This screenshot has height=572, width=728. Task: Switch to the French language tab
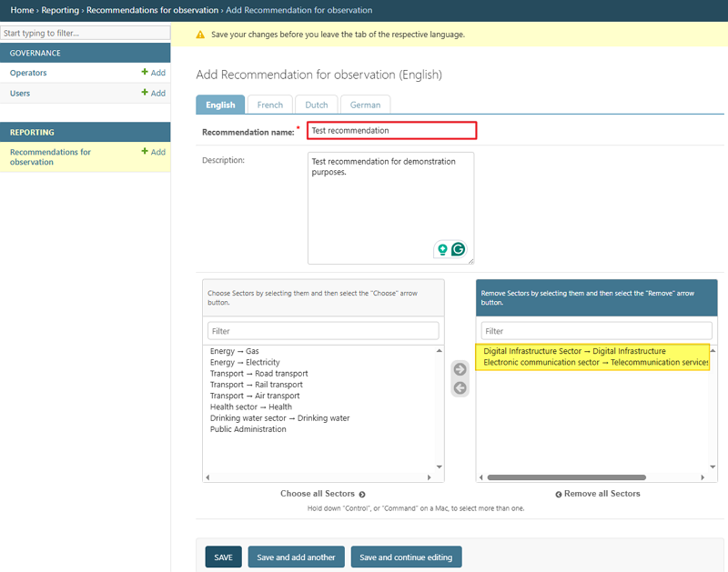coord(270,105)
